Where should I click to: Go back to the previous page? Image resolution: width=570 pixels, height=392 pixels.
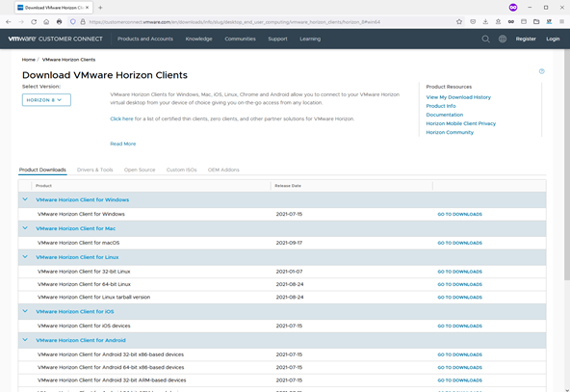pos(9,22)
